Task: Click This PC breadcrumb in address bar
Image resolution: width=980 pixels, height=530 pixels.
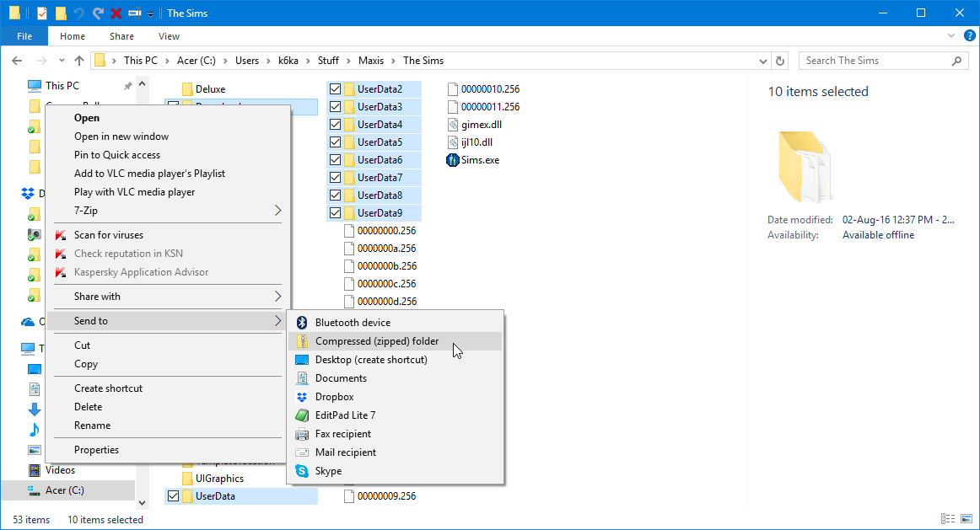Action: point(141,61)
